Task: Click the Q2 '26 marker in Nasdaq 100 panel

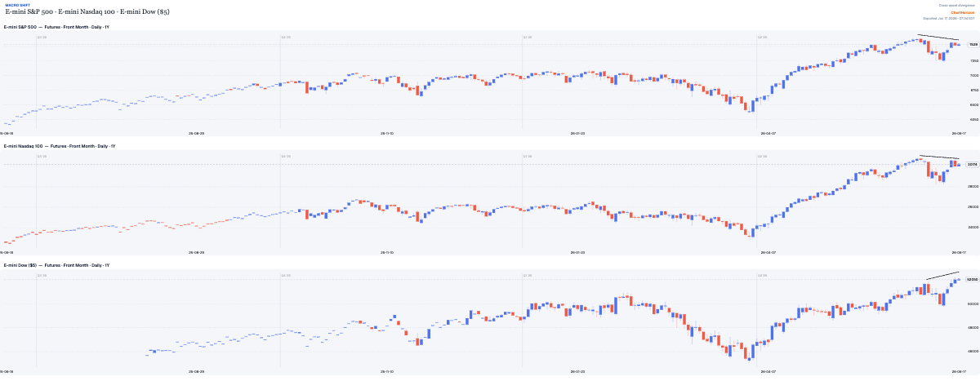Action: point(762,156)
